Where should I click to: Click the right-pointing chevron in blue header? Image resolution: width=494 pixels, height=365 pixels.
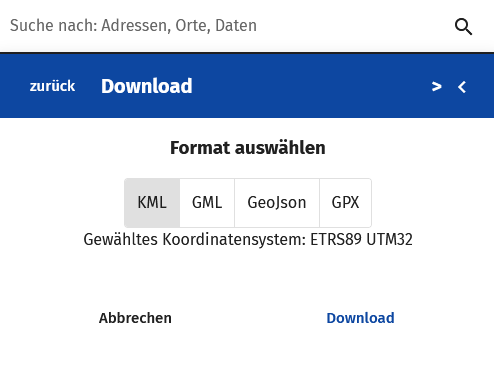point(436,87)
